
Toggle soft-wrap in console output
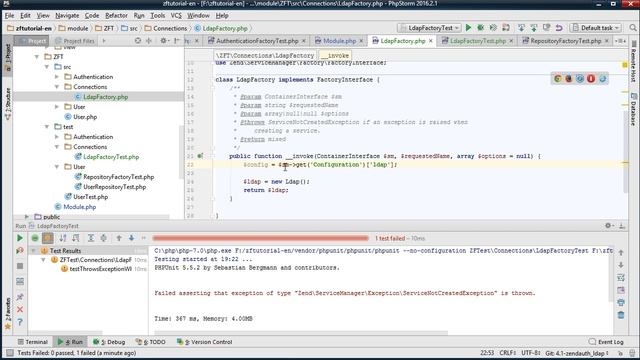coord(621,278)
